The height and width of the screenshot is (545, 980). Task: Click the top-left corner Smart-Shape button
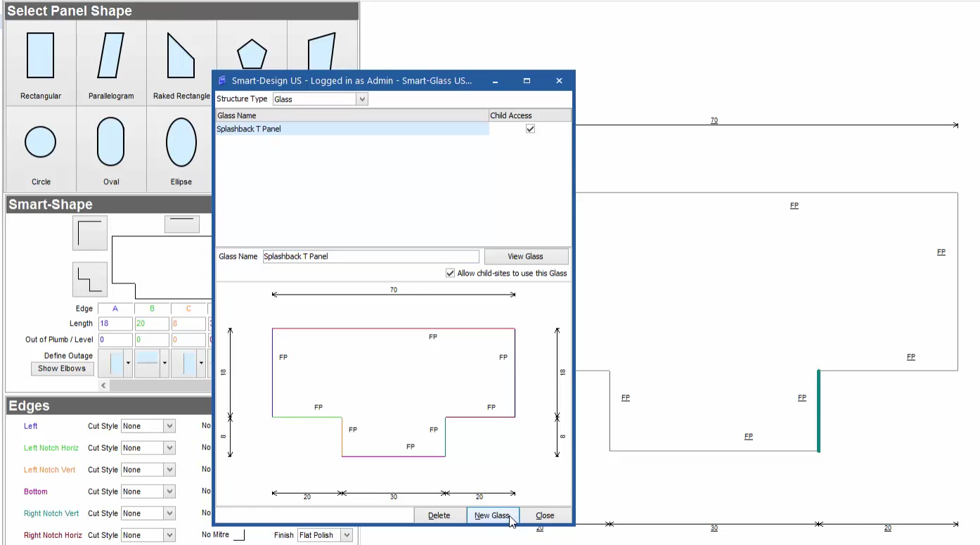click(x=90, y=233)
